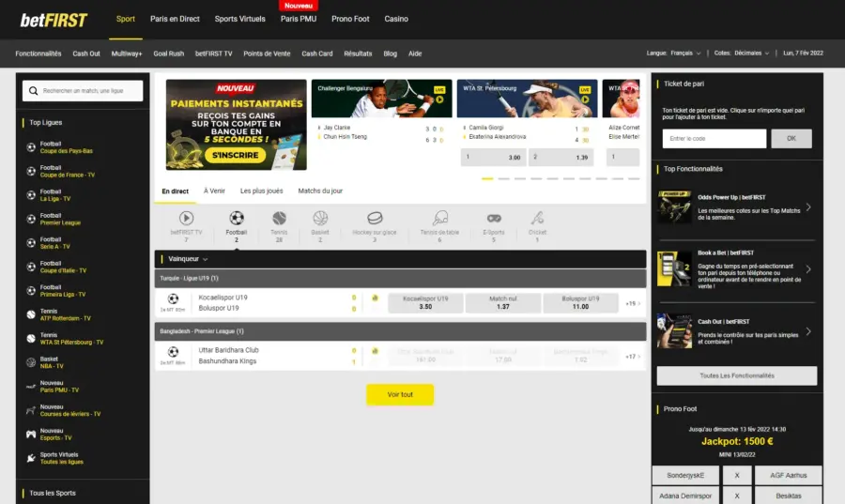The width and height of the screenshot is (845, 504).
Task: Click the S'INSCRIRE banner button
Action: coord(235,155)
